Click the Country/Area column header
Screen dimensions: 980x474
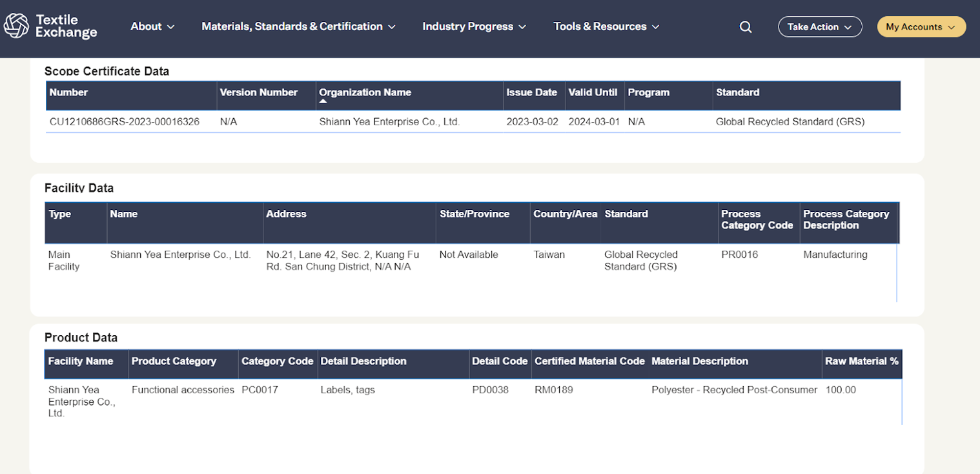click(x=565, y=214)
